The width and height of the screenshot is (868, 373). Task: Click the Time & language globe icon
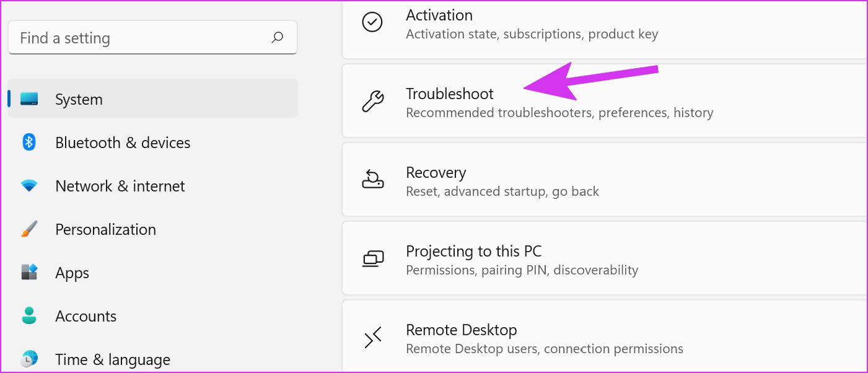click(x=29, y=359)
